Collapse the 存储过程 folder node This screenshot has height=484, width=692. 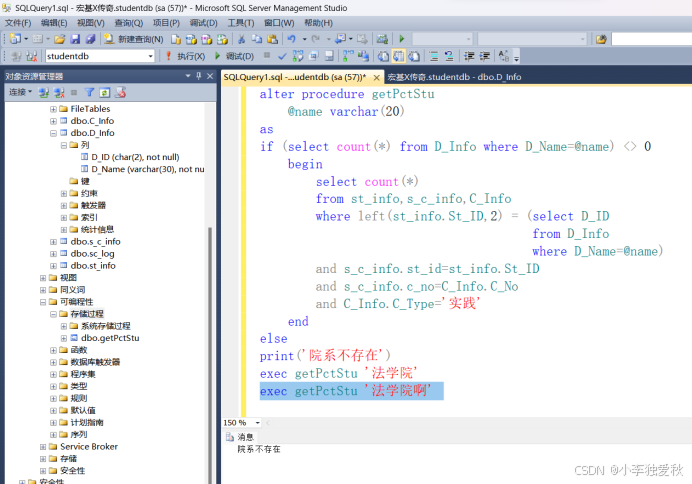pos(53,314)
